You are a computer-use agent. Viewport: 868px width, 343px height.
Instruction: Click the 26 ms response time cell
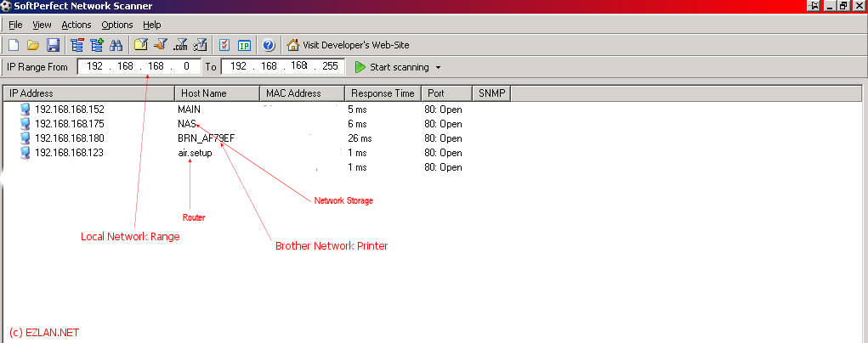(x=360, y=138)
